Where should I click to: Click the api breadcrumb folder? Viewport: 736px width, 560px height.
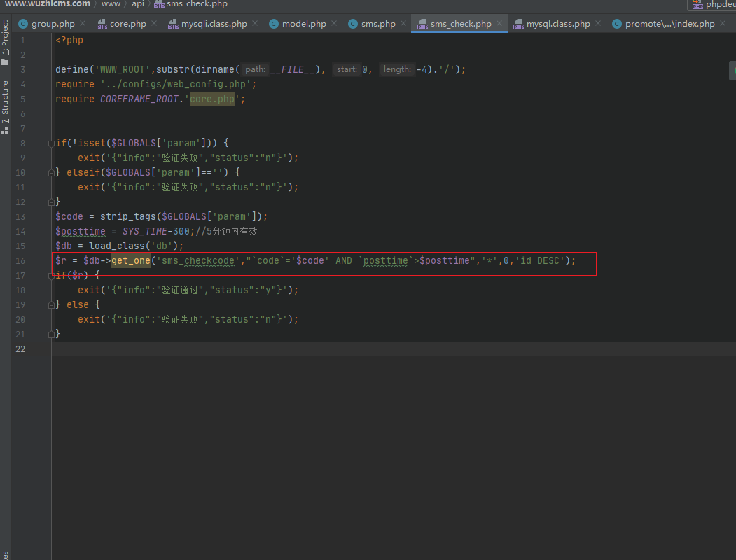pyautogui.click(x=137, y=3)
